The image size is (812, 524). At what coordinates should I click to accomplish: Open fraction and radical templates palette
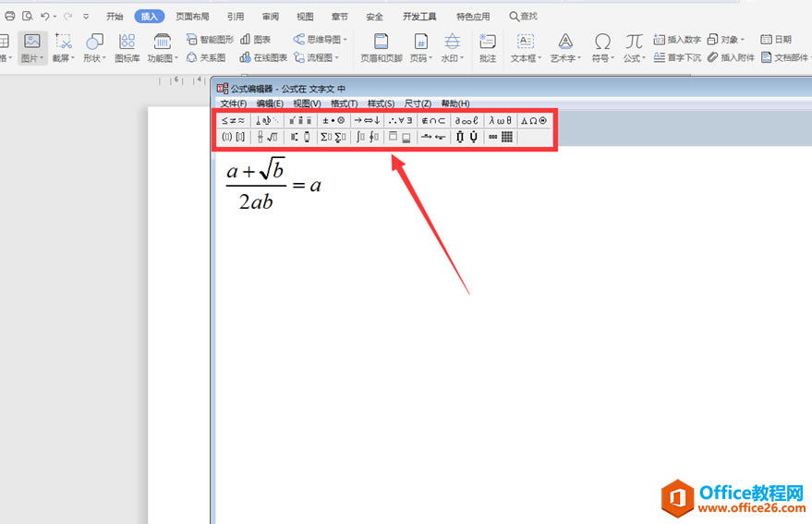click(267, 137)
